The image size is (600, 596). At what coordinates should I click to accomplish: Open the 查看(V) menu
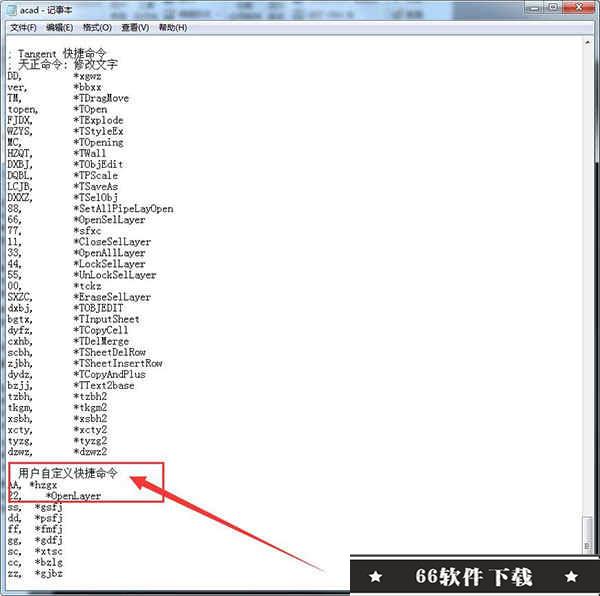click(135, 28)
